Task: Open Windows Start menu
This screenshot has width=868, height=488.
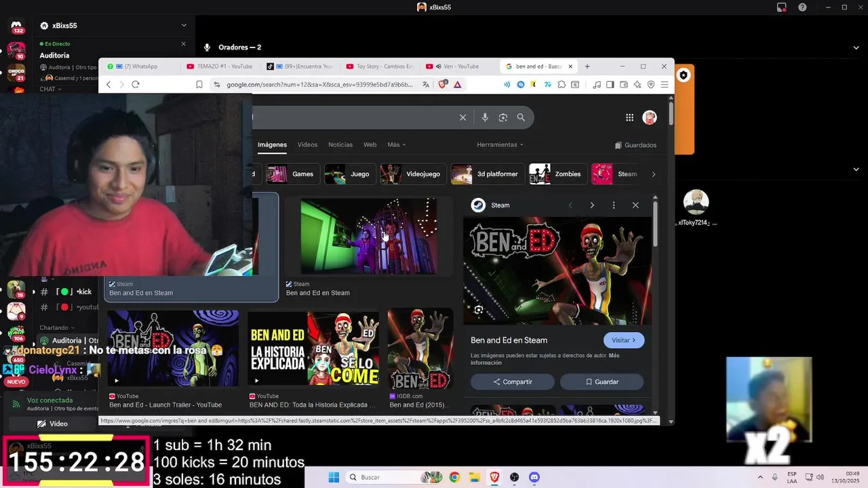Action: pos(334,477)
